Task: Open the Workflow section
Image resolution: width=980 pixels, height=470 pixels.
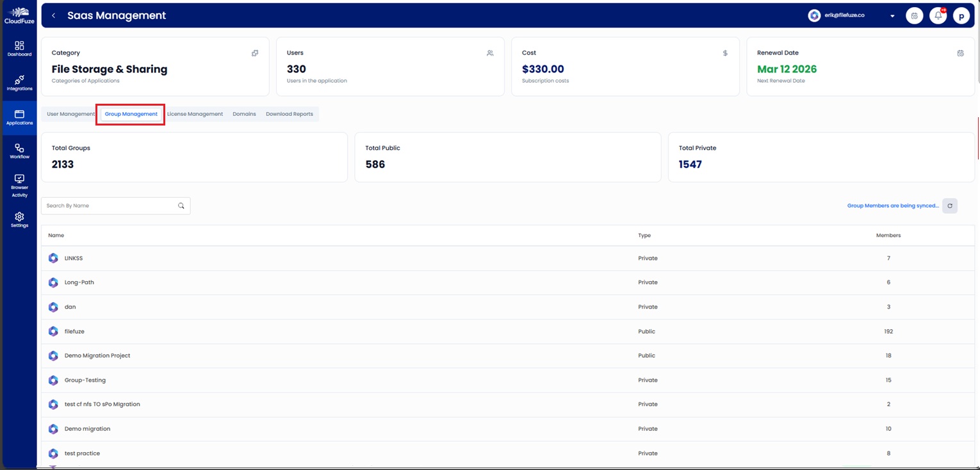Action: tap(19, 150)
